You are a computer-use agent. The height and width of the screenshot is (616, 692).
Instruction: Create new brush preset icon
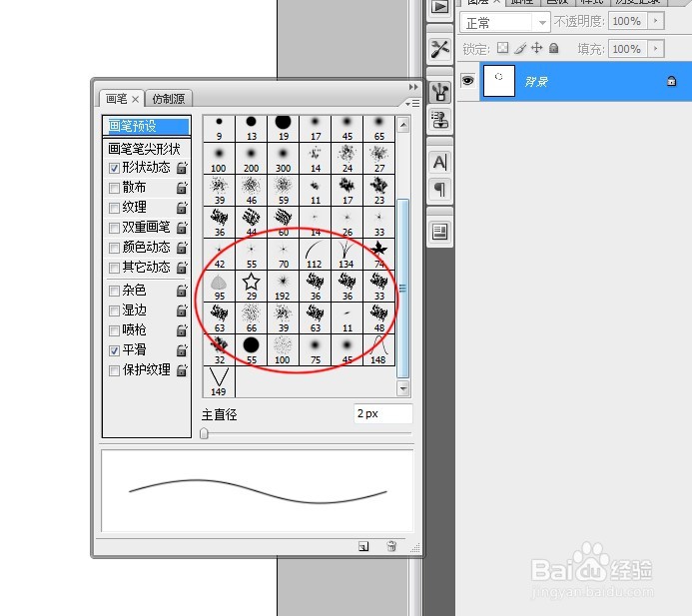click(363, 547)
